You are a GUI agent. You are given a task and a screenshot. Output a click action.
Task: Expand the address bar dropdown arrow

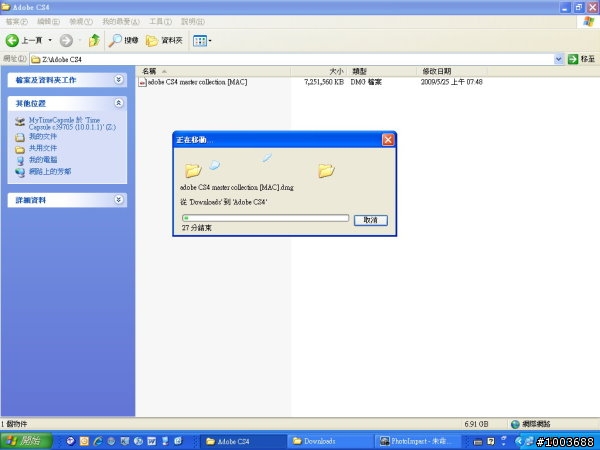point(558,59)
